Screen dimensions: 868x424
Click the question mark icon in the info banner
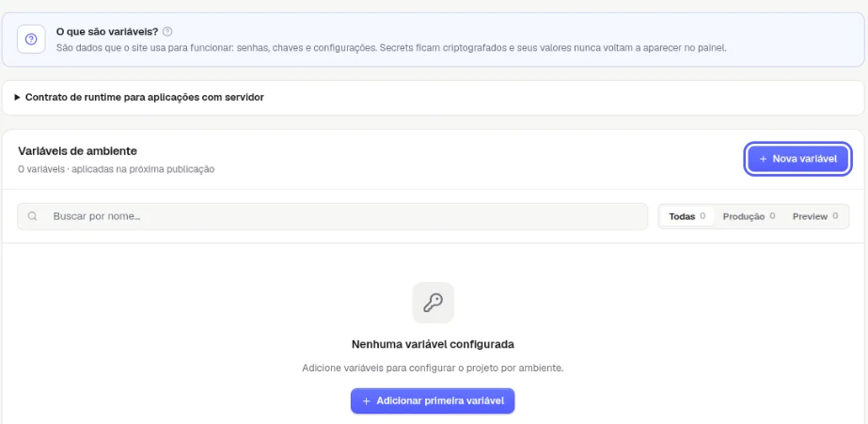click(31, 39)
